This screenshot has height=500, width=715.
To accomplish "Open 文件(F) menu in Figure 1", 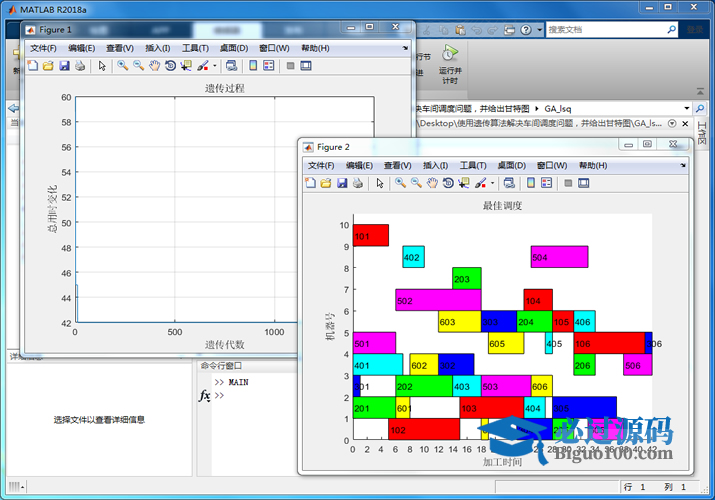I will [x=43, y=48].
